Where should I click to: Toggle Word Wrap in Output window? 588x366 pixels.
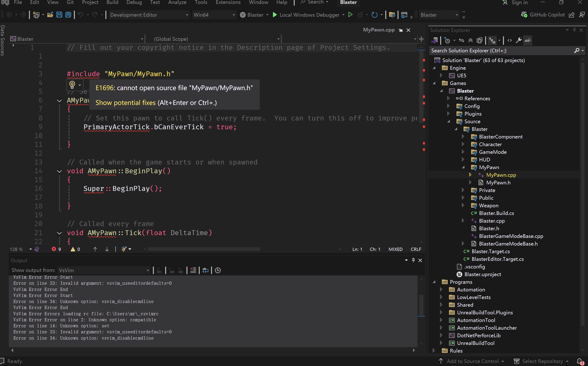coord(205,270)
